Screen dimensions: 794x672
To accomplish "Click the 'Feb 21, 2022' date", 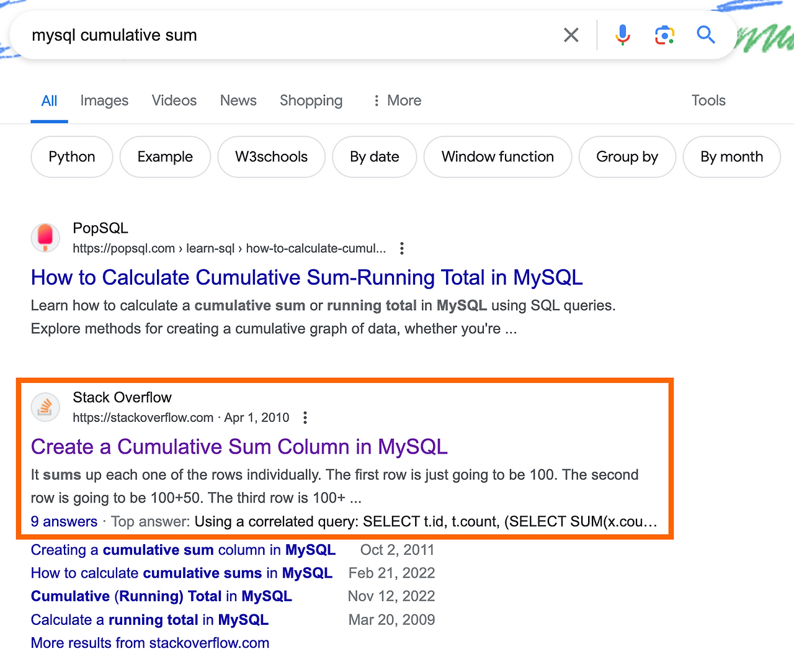I will coord(392,573).
